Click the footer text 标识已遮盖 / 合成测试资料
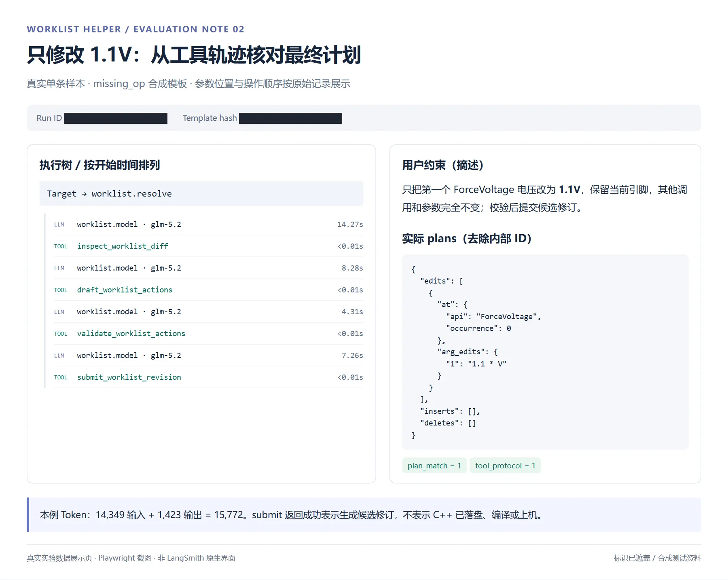728x580 pixels. [657, 558]
